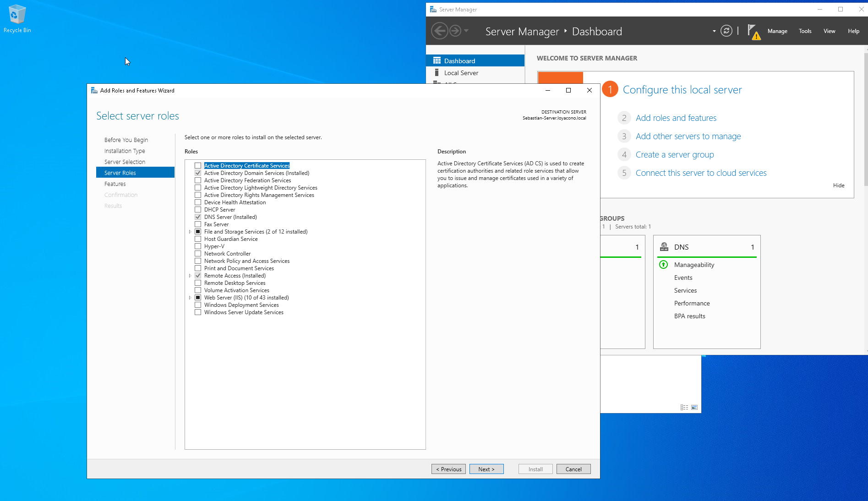The width and height of the screenshot is (868, 501).
Task: Maximize the Add Roles wizard window
Action: pyautogui.click(x=568, y=90)
